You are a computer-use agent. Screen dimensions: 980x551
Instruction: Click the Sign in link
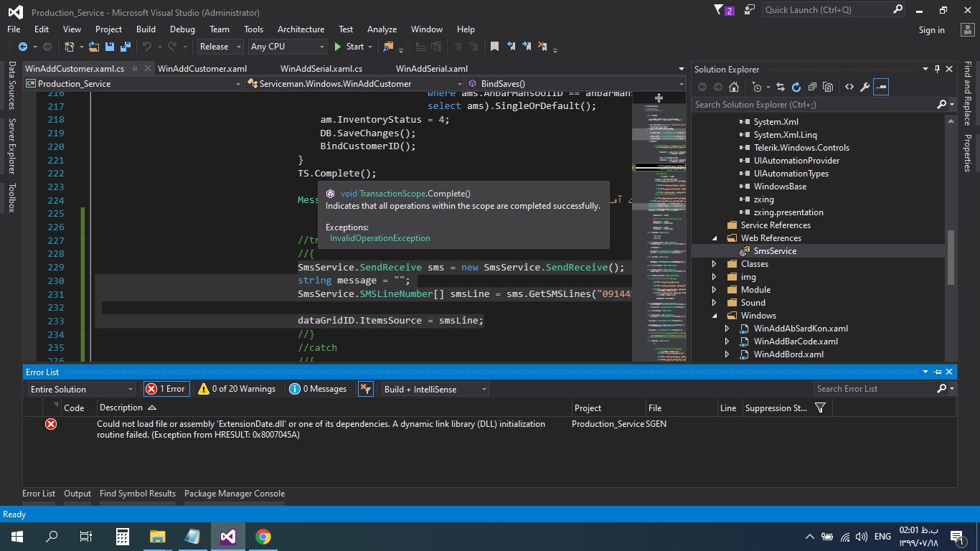(x=932, y=30)
